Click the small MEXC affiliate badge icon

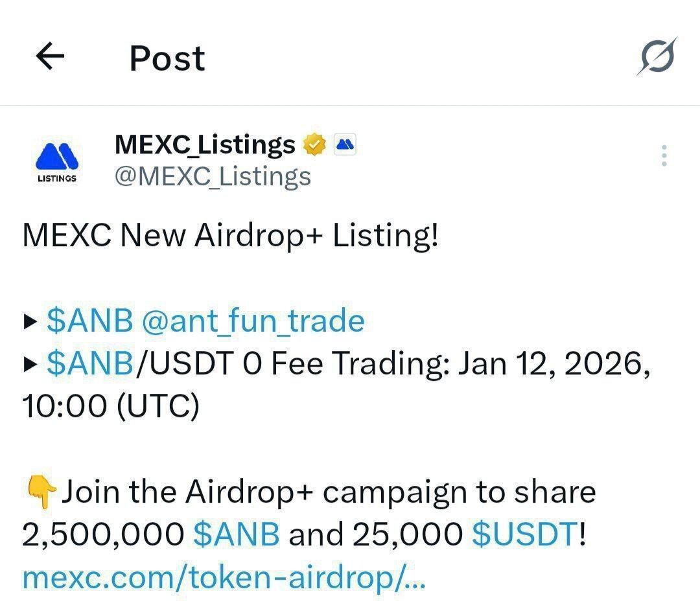point(345,145)
